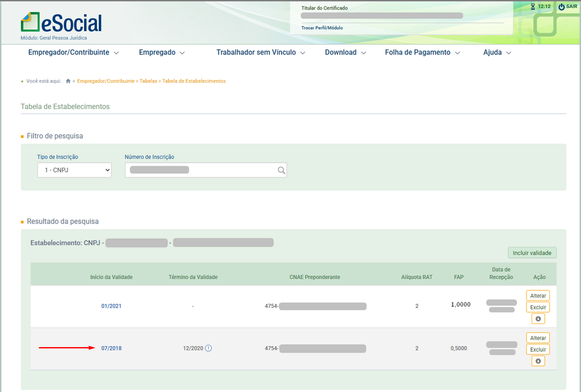
Task: Click the Número de Inscrição field
Action: [x=201, y=170]
